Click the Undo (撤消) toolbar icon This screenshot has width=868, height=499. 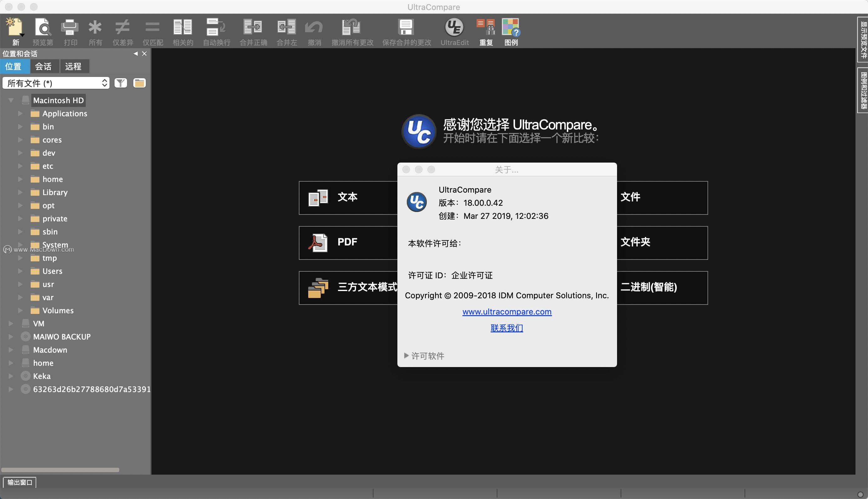coord(314,28)
